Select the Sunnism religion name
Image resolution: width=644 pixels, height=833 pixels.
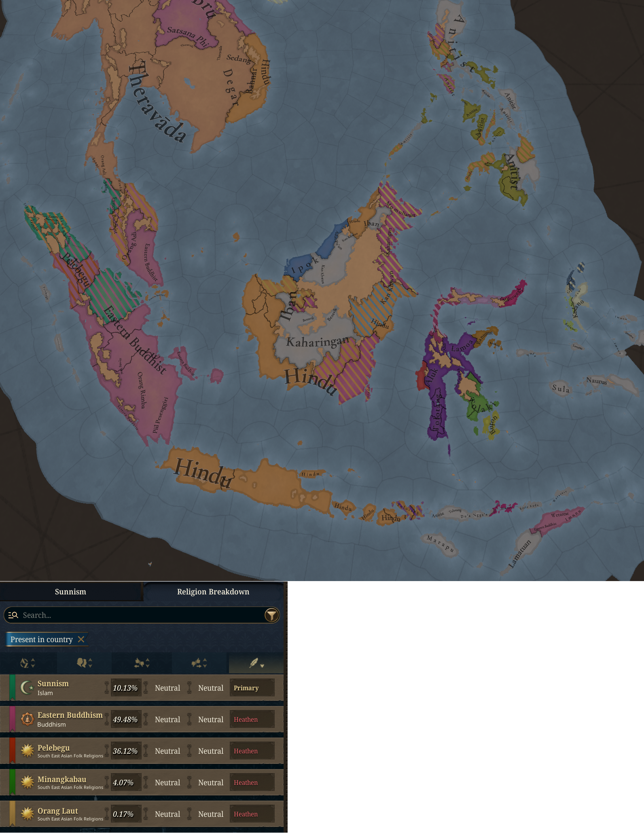click(x=53, y=683)
